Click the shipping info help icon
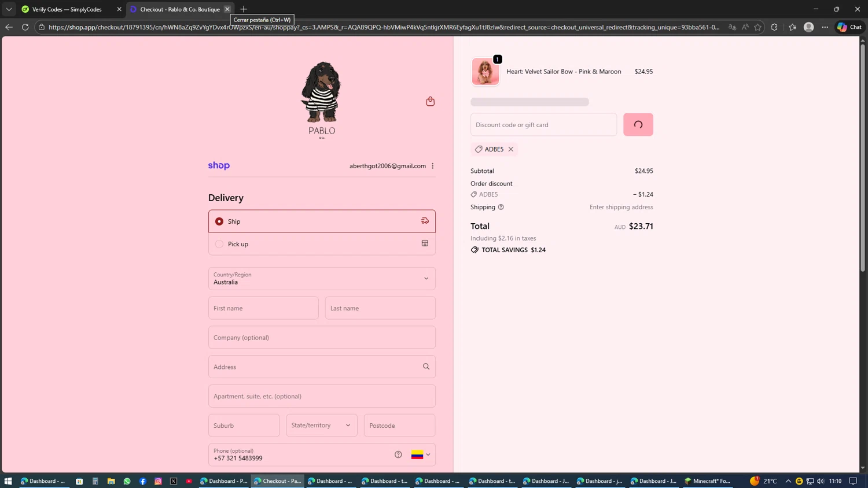The height and width of the screenshot is (488, 868). tap(501, 207)
